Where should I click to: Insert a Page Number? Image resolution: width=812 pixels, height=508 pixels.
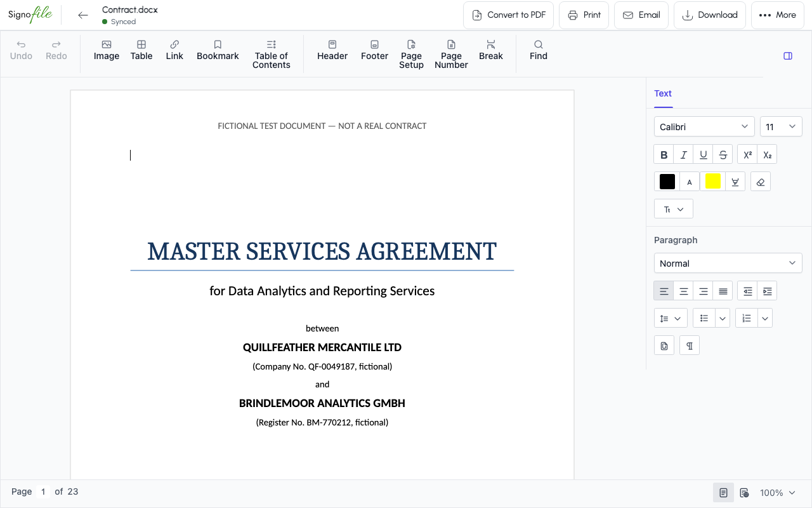point(451,54)
